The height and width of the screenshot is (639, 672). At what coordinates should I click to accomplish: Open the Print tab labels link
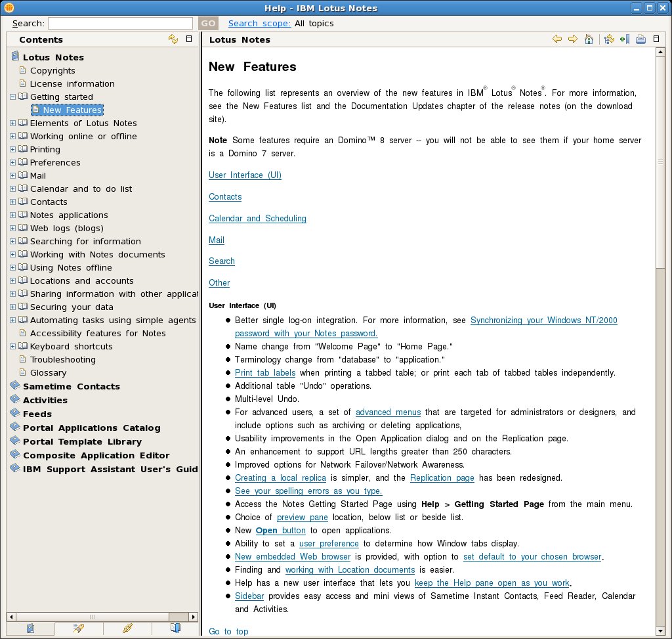[265, 372]
